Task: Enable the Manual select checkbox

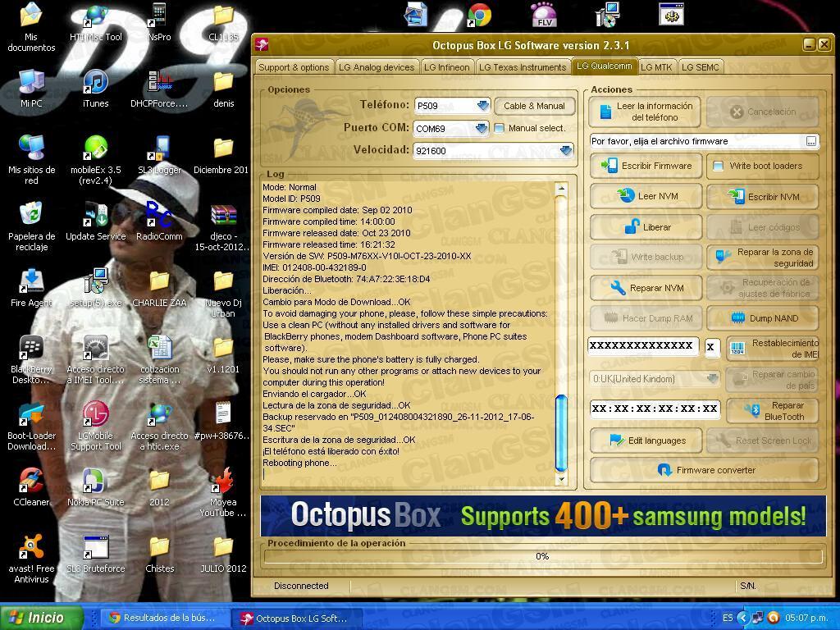Action: (499, 128)
